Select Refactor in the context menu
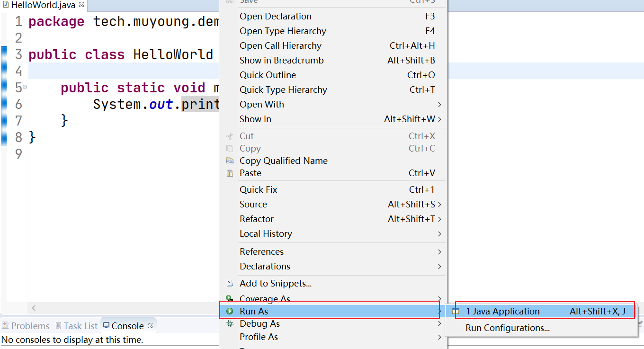Screen dimensions: 644x349 [x=256, y=219]
